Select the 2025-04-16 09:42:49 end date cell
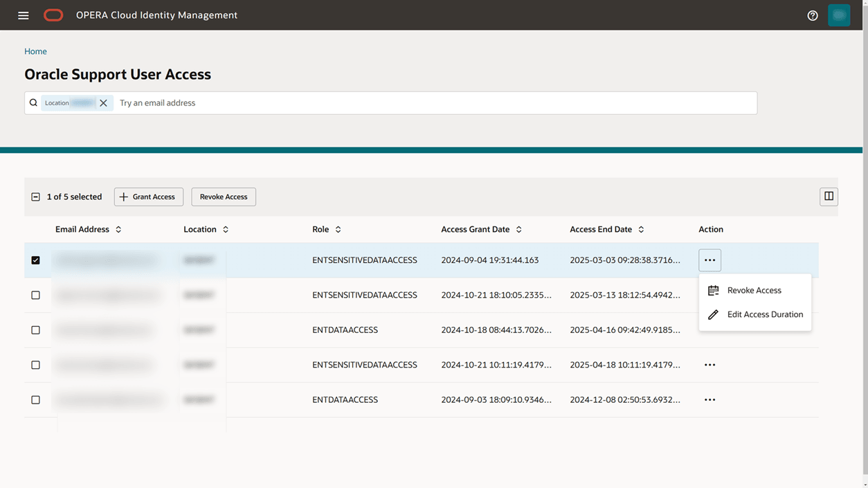The image size is (868, 488). [625, 330]
